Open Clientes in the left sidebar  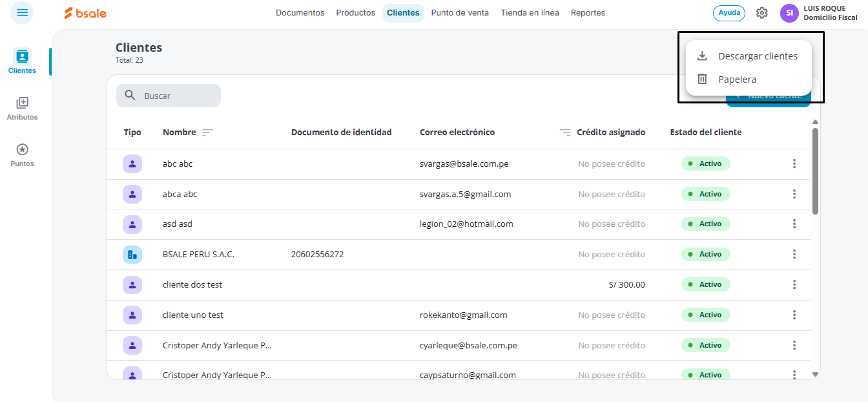pyautogui.click(x=22, y=61)
